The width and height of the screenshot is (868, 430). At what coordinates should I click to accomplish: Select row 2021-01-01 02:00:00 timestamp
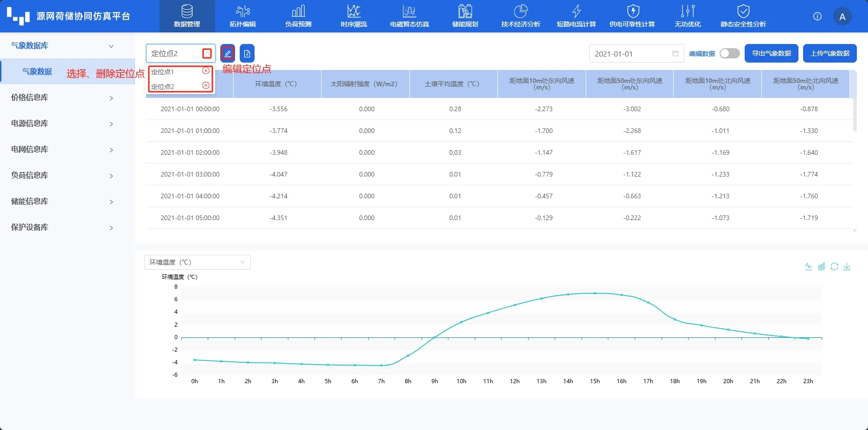coord(190,152)
